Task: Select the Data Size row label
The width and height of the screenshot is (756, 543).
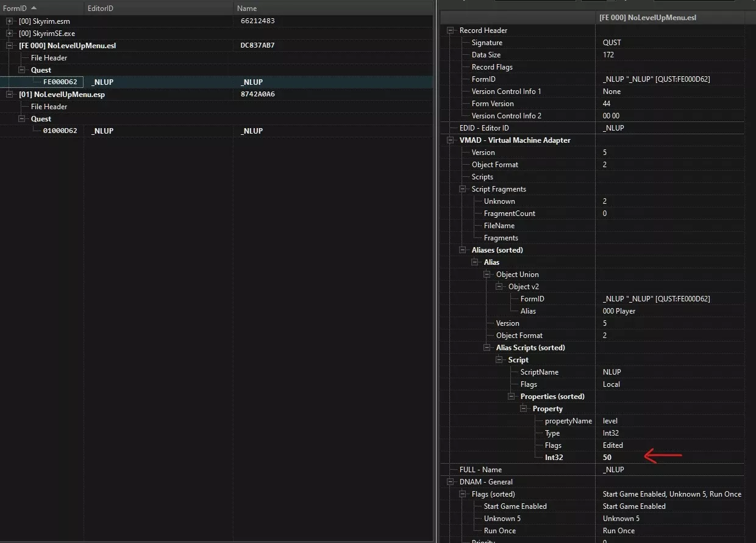Action: (x=486, y=55)
